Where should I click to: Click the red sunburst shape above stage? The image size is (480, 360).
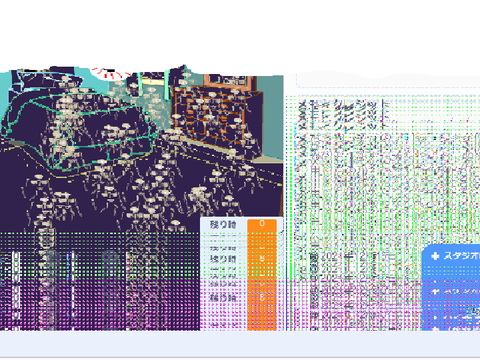click(x=110, y=73)
